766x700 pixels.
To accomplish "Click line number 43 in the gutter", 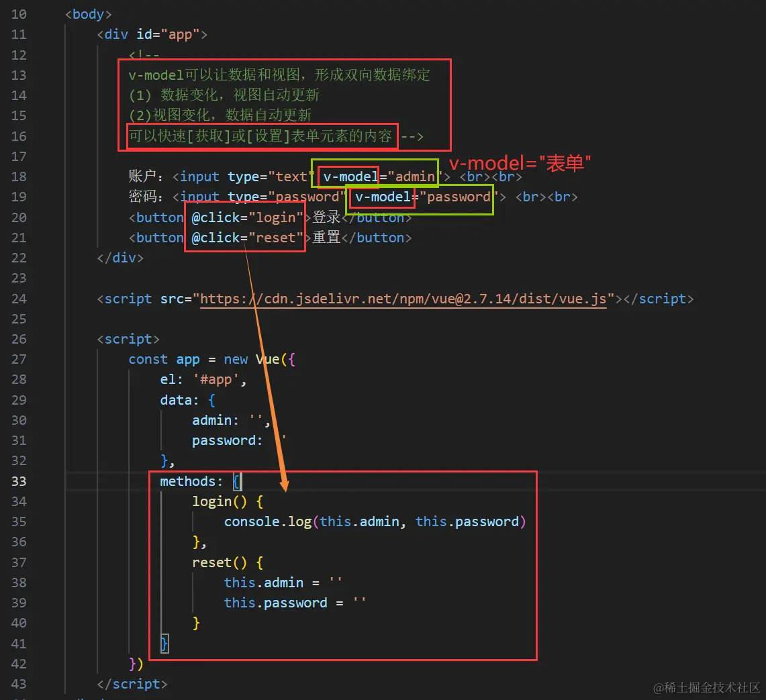I will pos(19,684).
